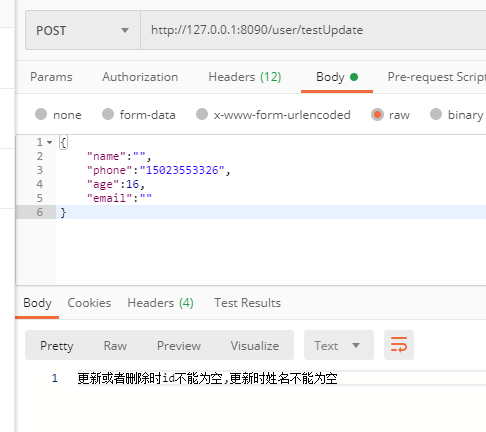Collapse the JSON block fold arrow on line 1
This screenshot has height=432, width=486.
[50, 142]
